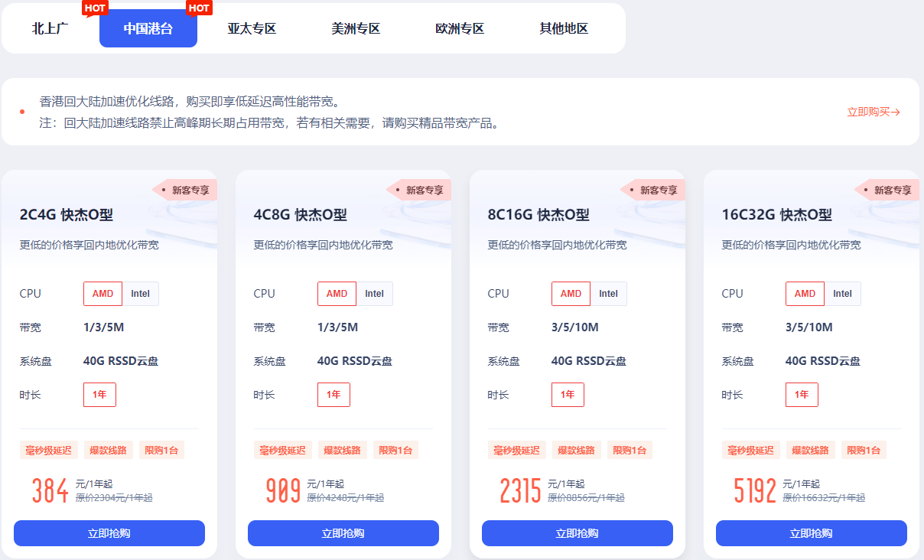Click the HOT badge on 中国港台 tab

click(199, 8)
